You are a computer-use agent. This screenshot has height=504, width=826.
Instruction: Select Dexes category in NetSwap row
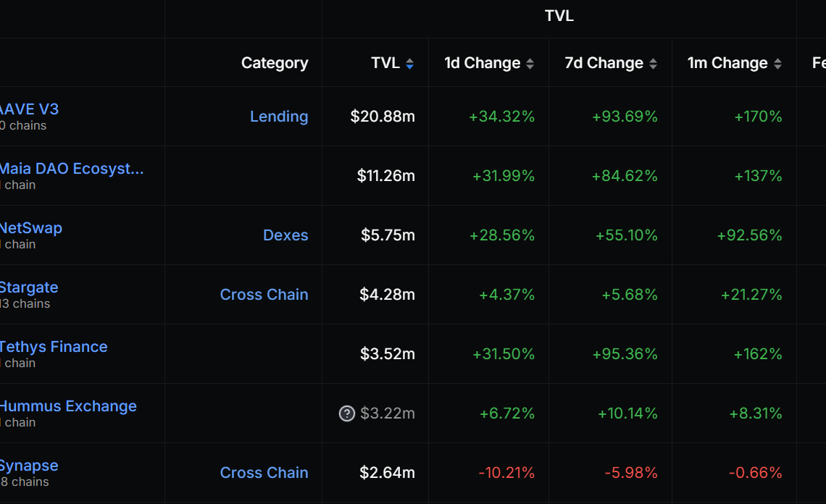click(285, 235)
